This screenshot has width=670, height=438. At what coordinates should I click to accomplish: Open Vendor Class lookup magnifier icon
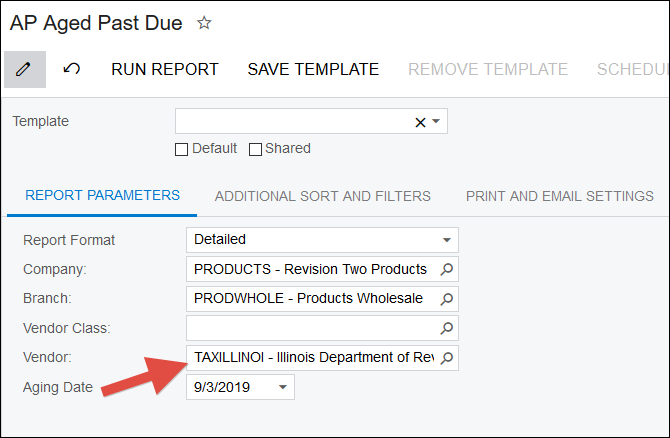click(x=447, y=328)
